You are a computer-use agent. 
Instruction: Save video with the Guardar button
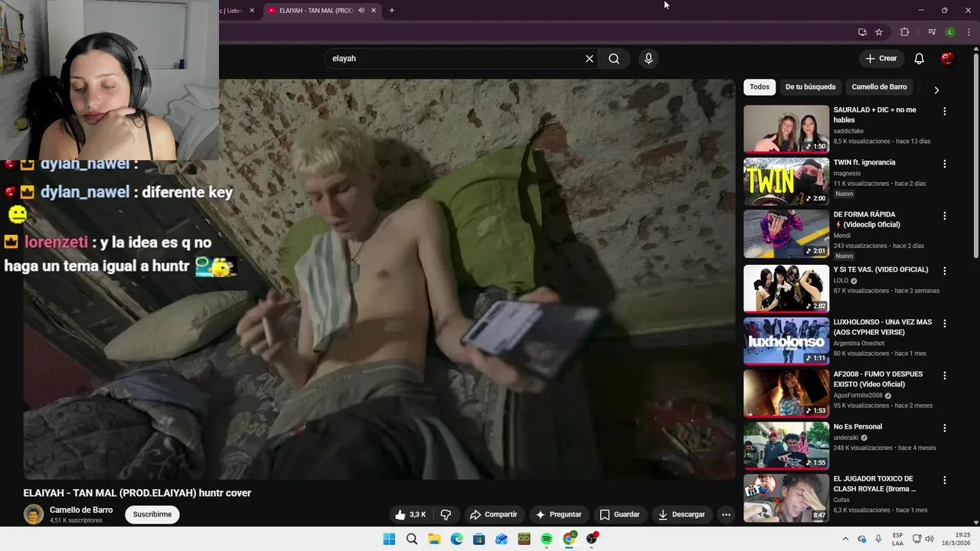pyautogui.click(x=619, y=514)
